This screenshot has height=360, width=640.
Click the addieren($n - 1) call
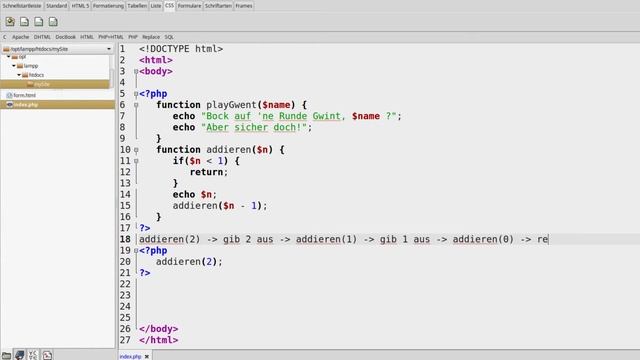220,206
